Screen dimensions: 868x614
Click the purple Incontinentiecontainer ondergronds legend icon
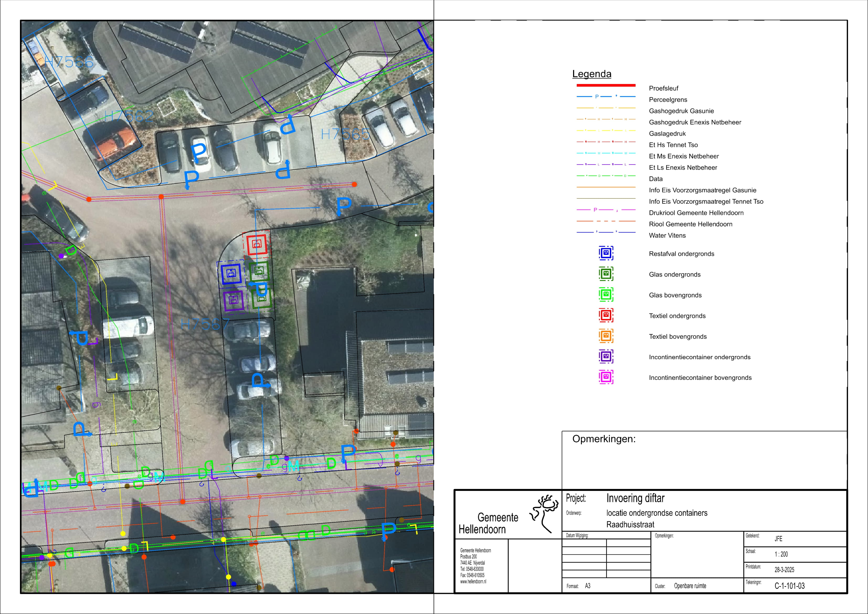[606, 356]
